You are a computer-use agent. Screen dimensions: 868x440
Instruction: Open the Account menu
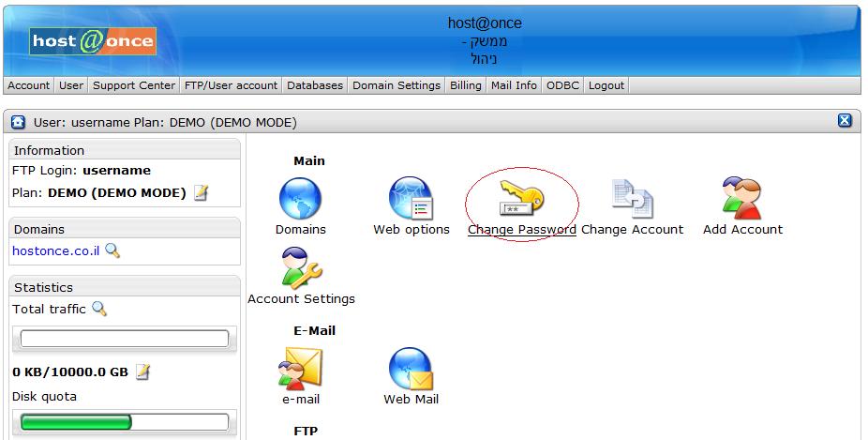tap(29, 85)
